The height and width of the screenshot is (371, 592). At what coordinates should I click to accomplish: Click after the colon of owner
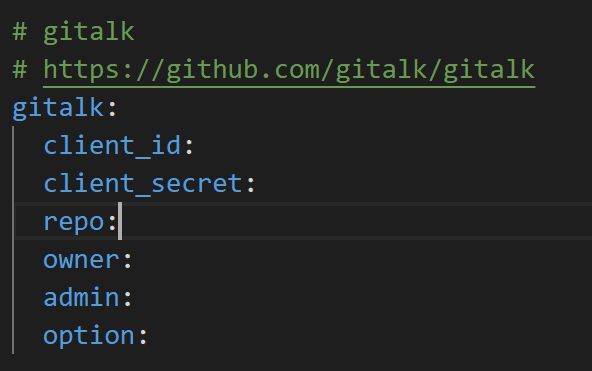[x=135, y=260]
